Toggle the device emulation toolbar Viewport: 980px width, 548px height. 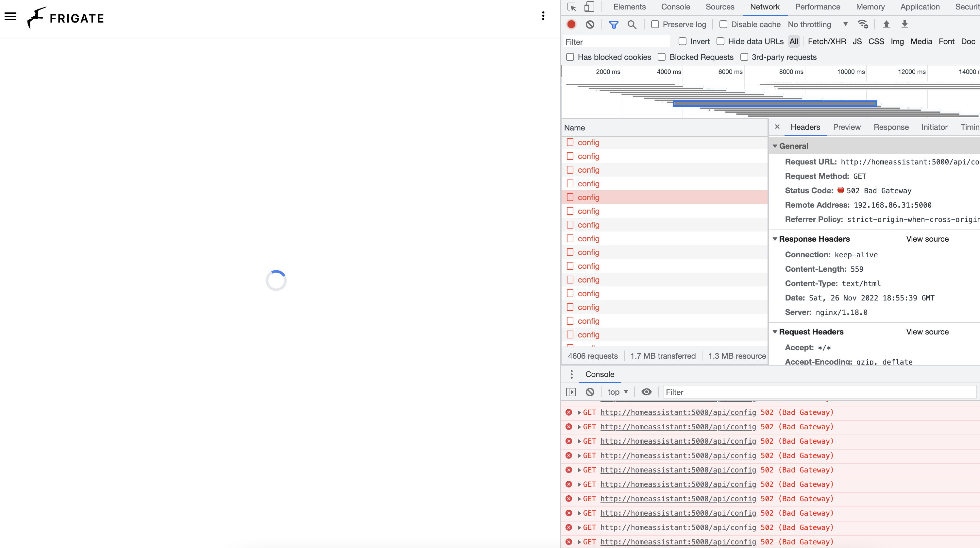(x=590, y=7)
